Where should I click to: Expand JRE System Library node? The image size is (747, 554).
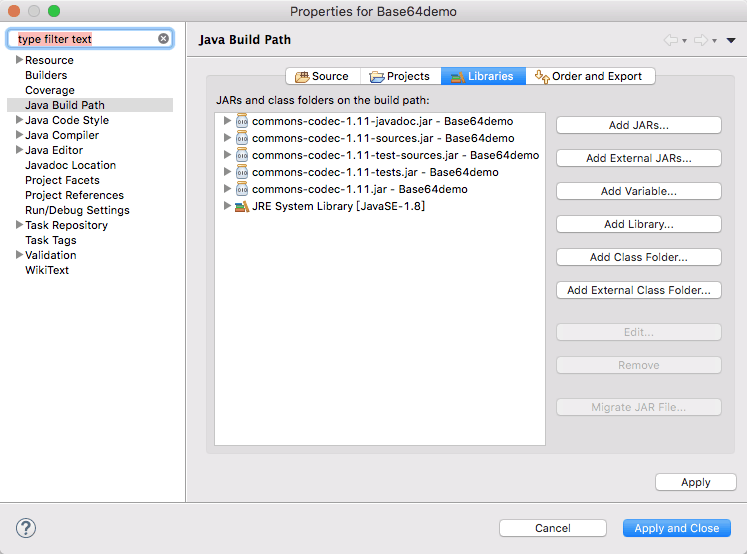227,206
